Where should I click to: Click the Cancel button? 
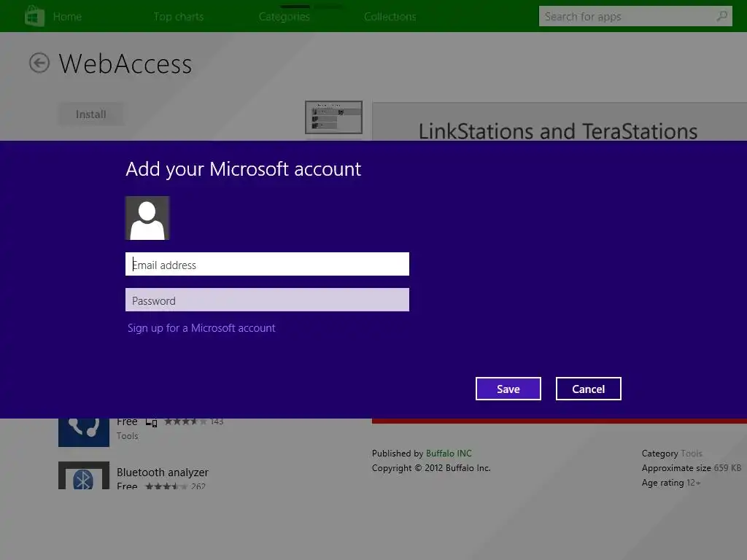pos(589,389)
